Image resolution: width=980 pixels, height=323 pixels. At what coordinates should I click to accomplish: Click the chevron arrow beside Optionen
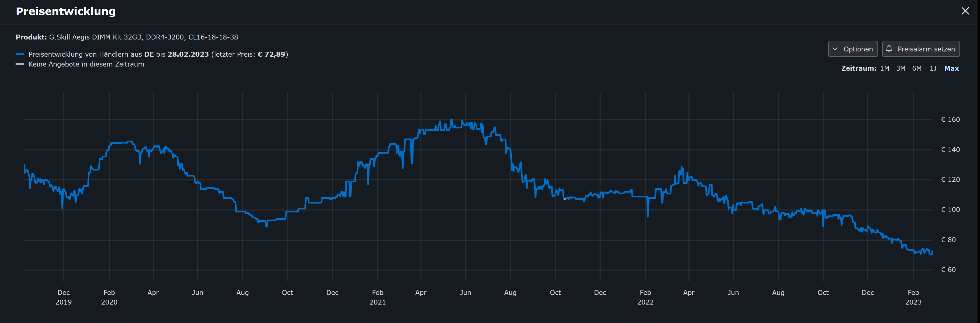(835, 49)
